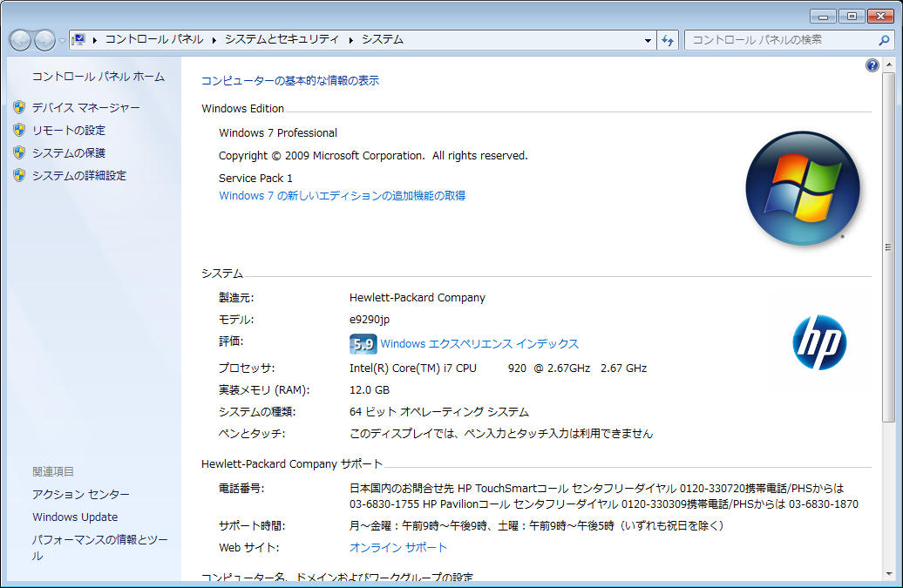Click the refresh button beside address bar
The width and height of the screenshot is (903, 588).
coord(668,40)
